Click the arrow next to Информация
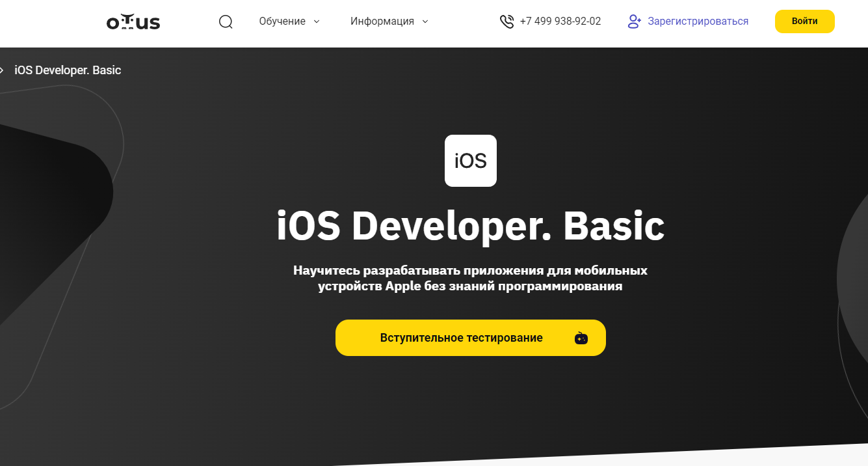The image size is (868, 466). click(x=425, y=21)
